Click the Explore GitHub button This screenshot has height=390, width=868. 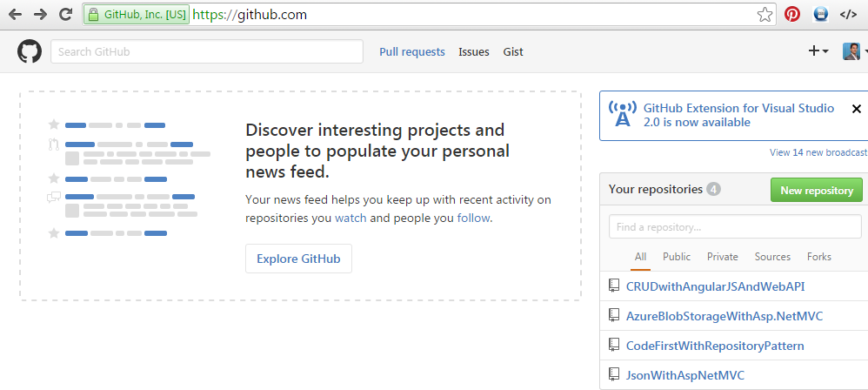298,259
